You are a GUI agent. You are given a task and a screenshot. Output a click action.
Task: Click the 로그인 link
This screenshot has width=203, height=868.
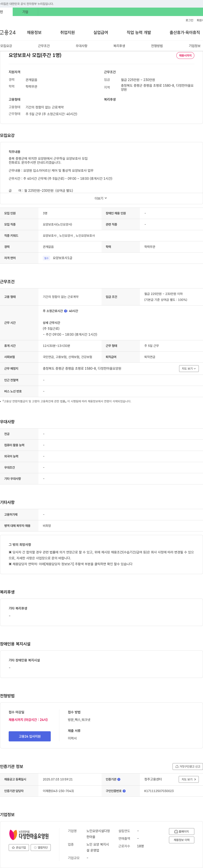point(189,20)
